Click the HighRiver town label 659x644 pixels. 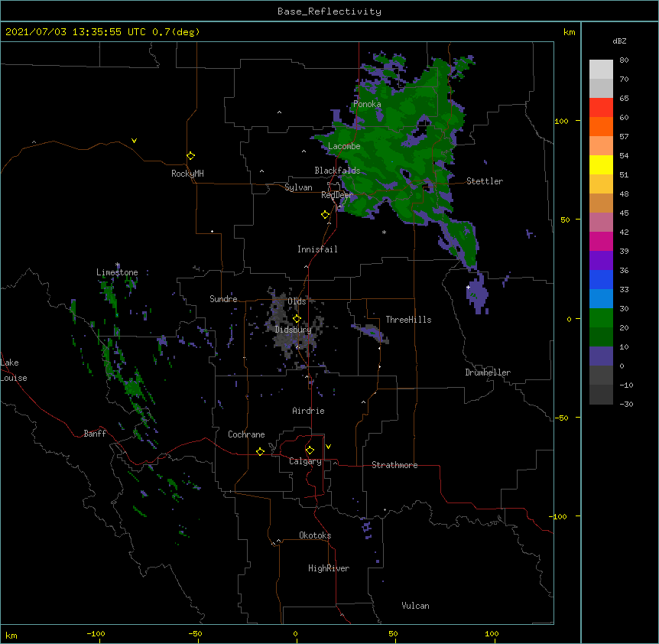click(329, 568)
